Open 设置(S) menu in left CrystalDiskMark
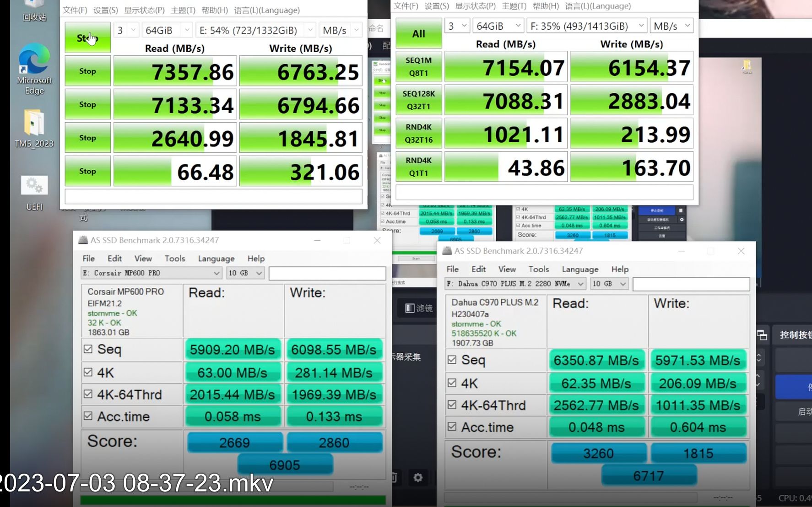 [106, 10]
